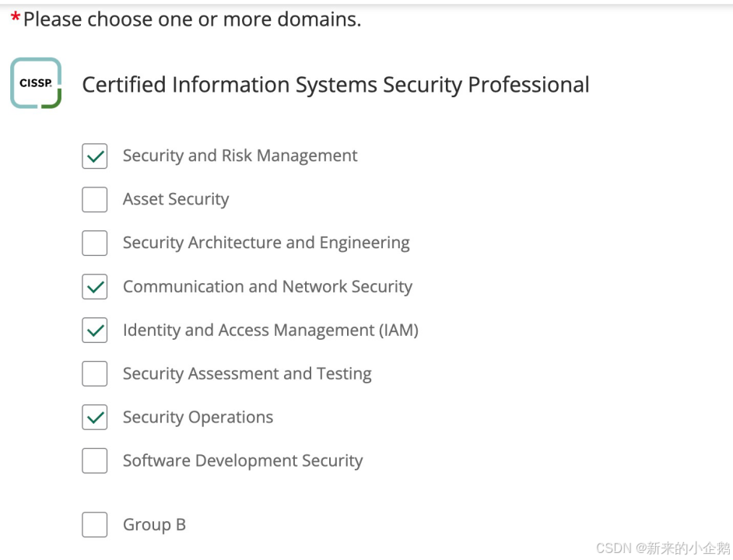
Task: Click the Asset Security label text
Action: point(176,200)
